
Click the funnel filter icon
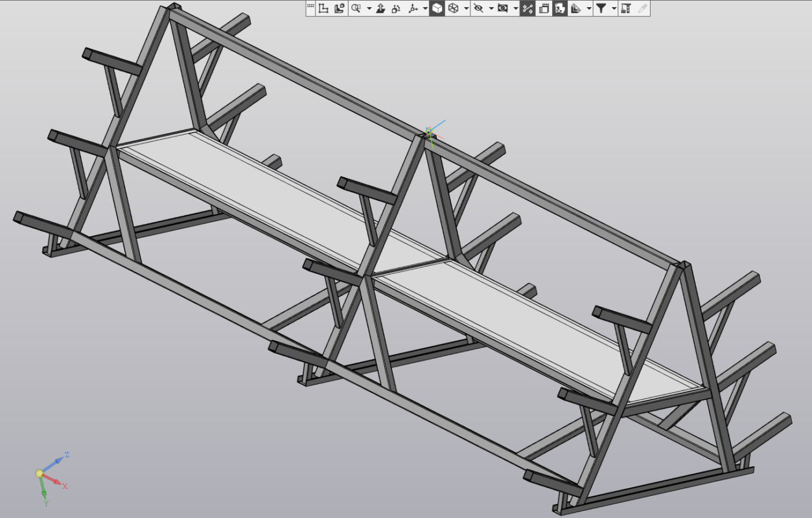pyautogui.click(x=601, y=8)
